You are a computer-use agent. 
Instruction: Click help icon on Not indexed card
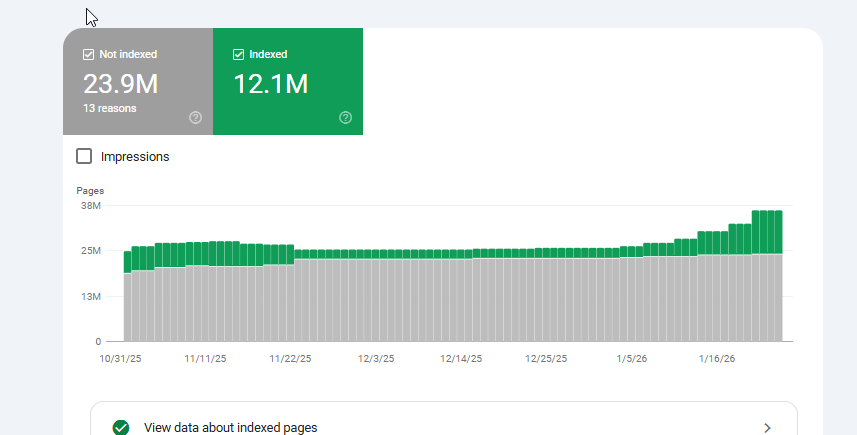tap(195, 118)
